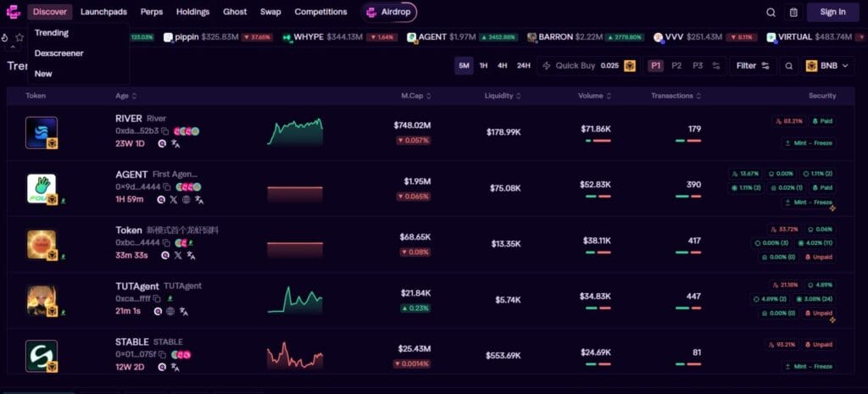This screenshot has height=394, width=868.
Task: Open the Filter button
Action: (753, 66)
